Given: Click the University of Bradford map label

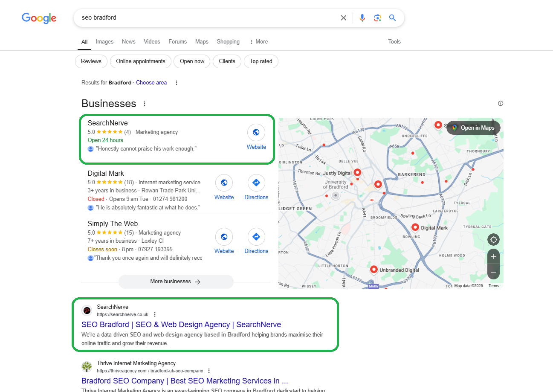Looking at the screenshot, I should tap(335, 184).
